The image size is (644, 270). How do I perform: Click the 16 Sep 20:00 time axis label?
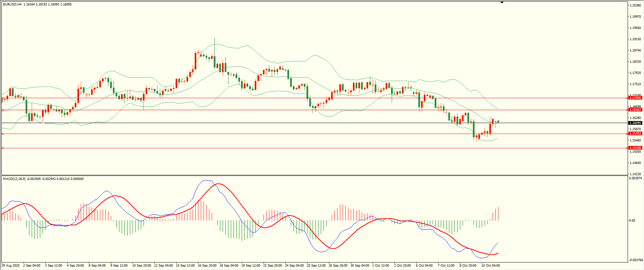[207, 266]
